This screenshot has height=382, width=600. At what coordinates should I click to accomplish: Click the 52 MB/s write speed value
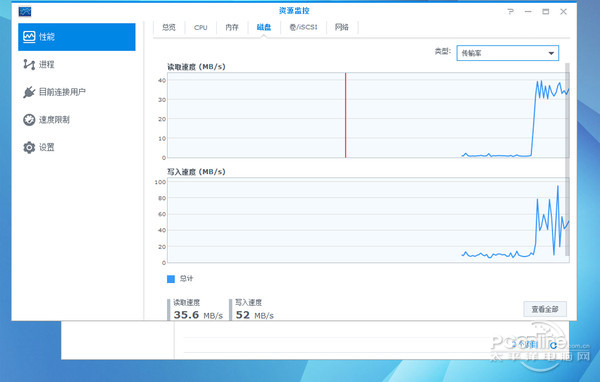click(x=254, y=315)
